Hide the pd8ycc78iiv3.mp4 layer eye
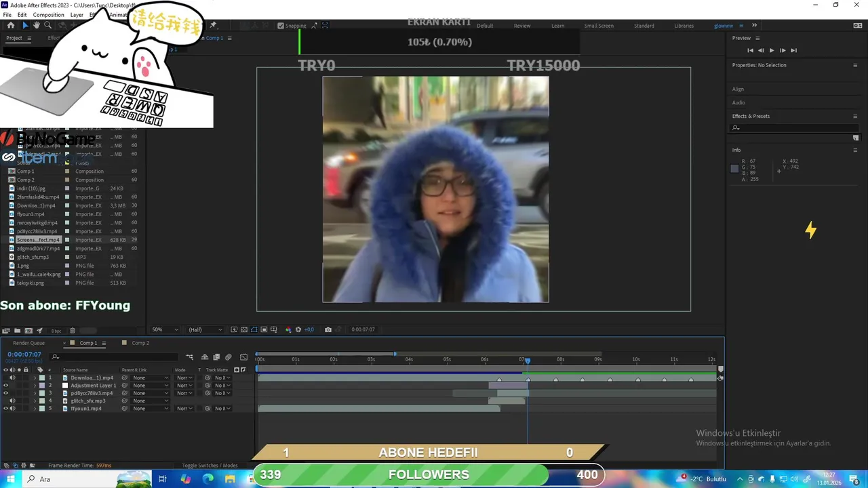Viewport: 868px width, 488px height. [5, 393]
